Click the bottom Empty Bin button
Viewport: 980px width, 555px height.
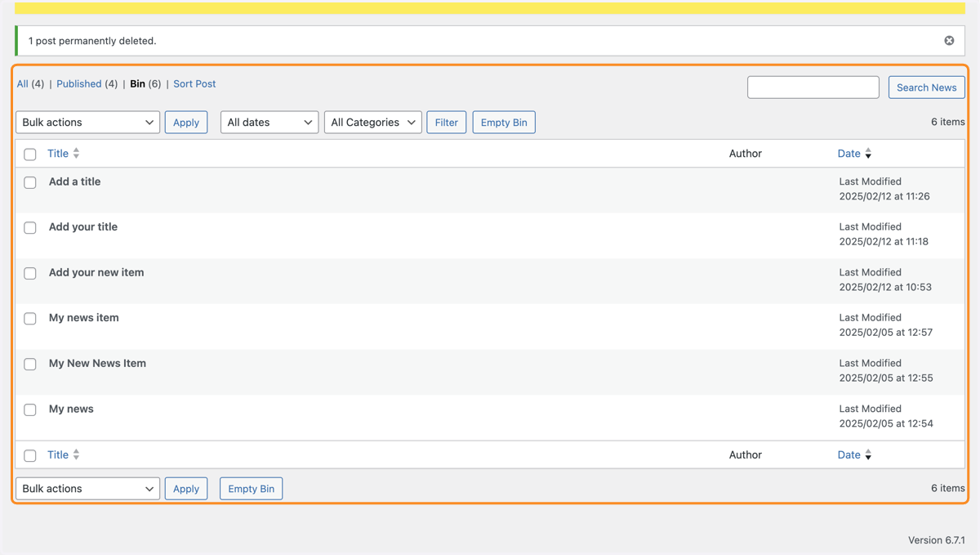click(x=252, y=489)
